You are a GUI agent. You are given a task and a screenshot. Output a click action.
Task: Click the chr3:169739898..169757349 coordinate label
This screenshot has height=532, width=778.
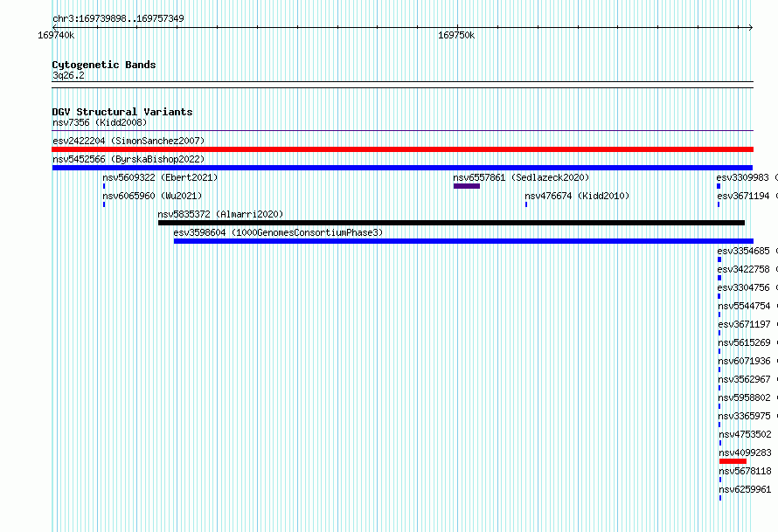[118, 18]
